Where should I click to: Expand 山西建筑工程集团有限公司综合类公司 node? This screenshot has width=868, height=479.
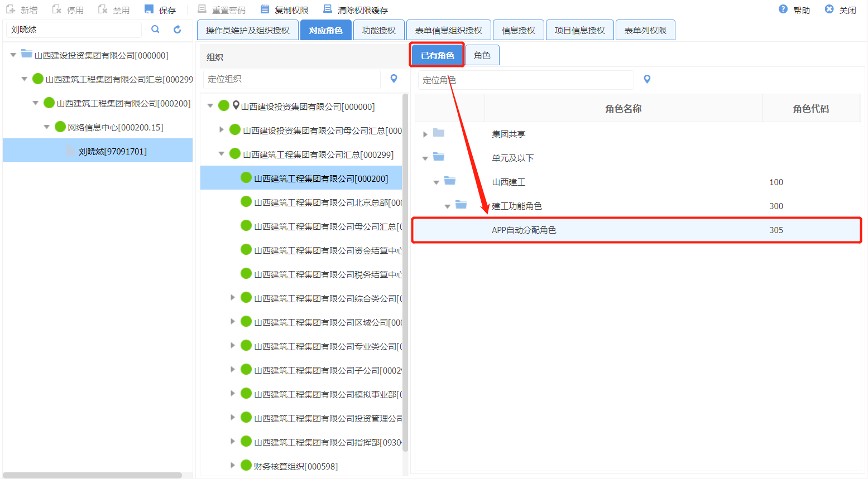(x=232, y=298)
